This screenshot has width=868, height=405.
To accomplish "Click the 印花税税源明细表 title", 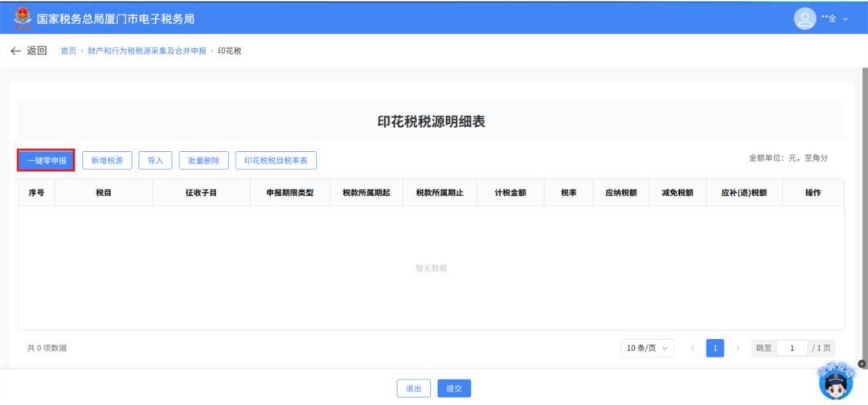I will coord(432,122).
